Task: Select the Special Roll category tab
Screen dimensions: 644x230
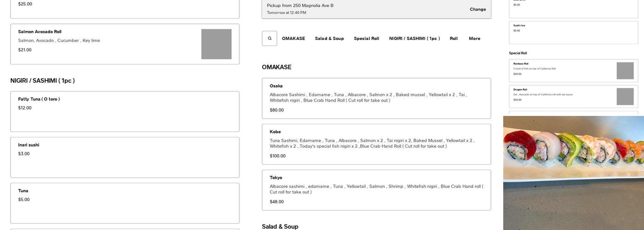Action: click(366, 39)
